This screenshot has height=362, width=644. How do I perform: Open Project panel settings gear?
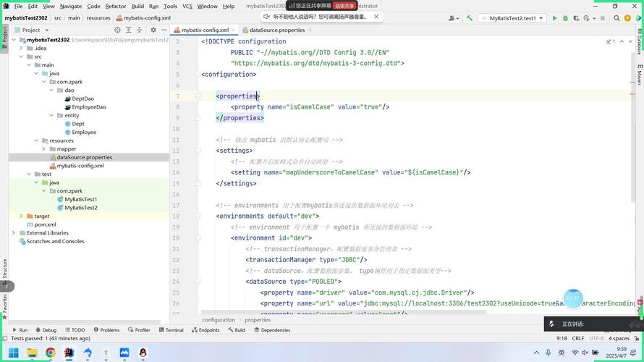153,30
